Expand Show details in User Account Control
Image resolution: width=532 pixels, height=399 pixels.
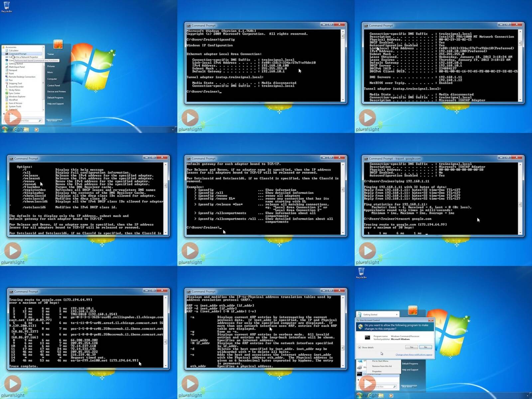click(366, 347)
